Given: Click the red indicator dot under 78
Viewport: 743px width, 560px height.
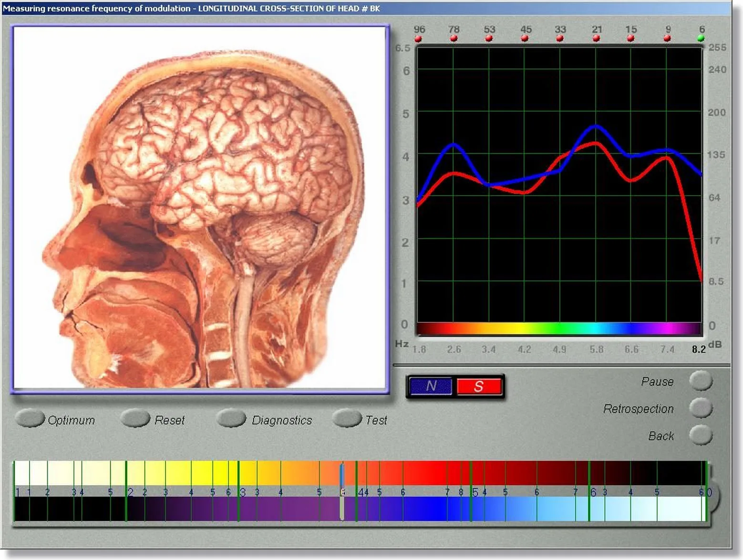Looking at the screenshot, I should point(454,39).
